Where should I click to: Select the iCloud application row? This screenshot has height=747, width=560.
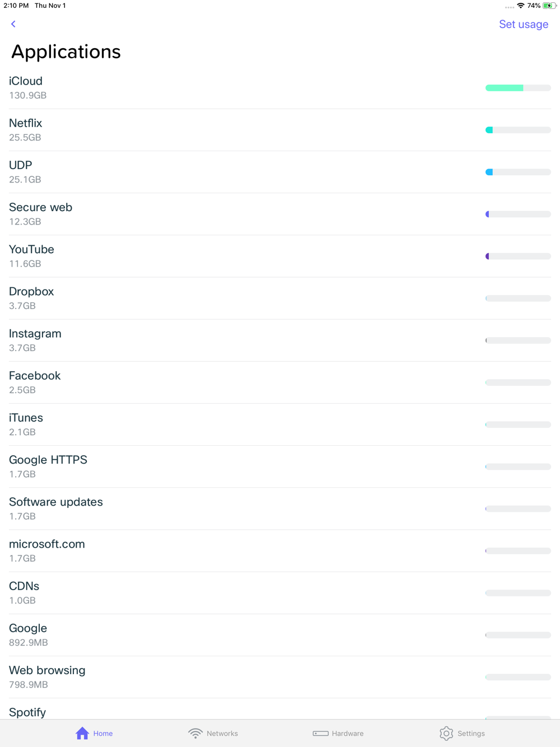pos(224,88)
